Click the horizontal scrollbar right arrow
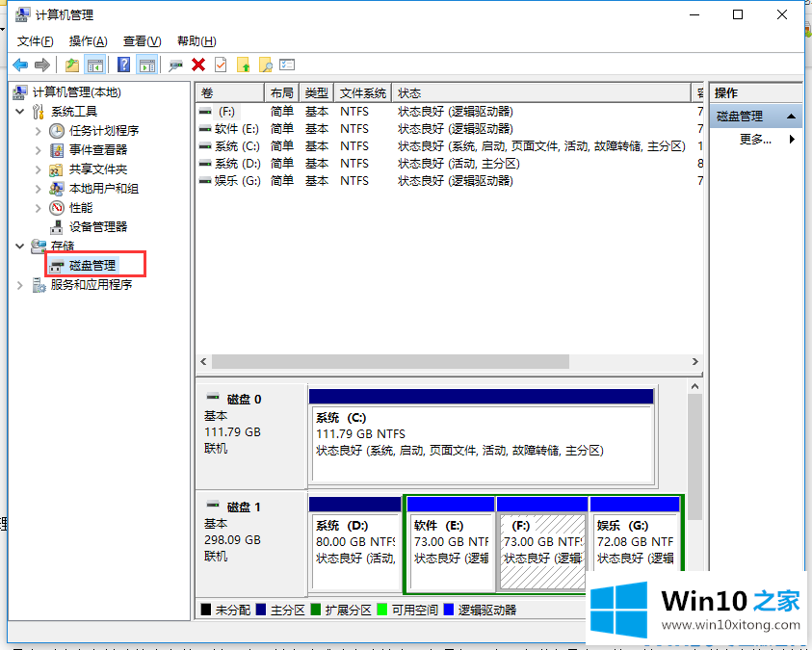Image resolution: width=812 pixels, height=650 pixels. coord(694,361)
